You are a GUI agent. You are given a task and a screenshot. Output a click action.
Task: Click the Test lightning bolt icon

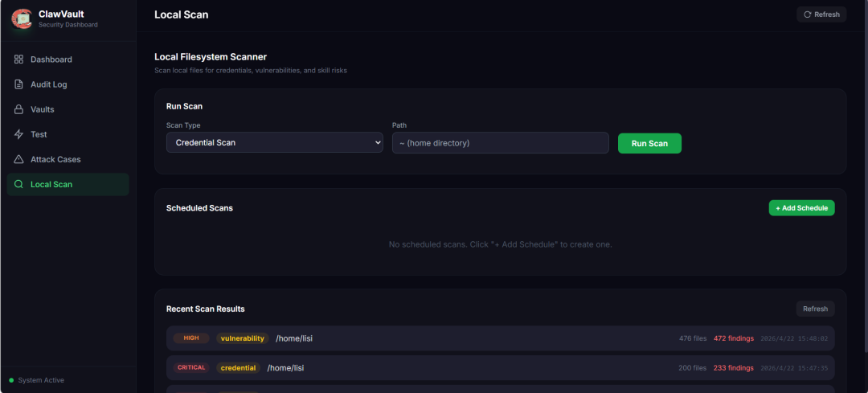[x=18, y=134]
